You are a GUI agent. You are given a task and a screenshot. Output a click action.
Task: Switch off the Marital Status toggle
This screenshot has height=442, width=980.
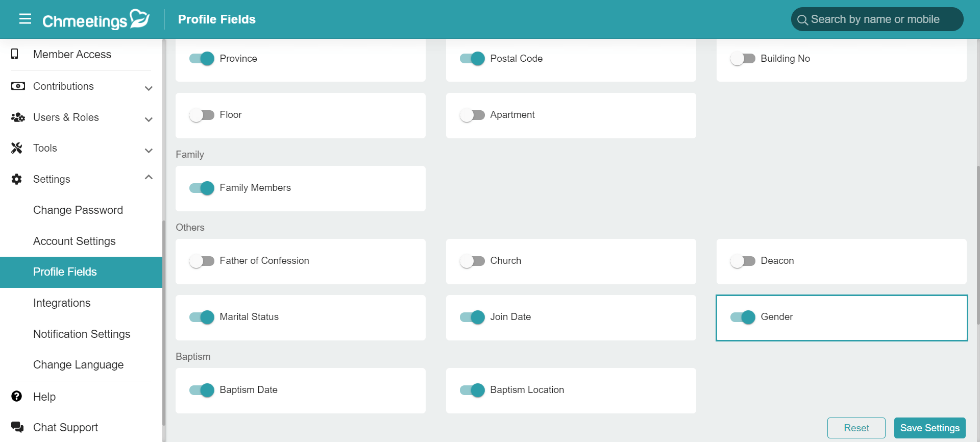(202, 317)
